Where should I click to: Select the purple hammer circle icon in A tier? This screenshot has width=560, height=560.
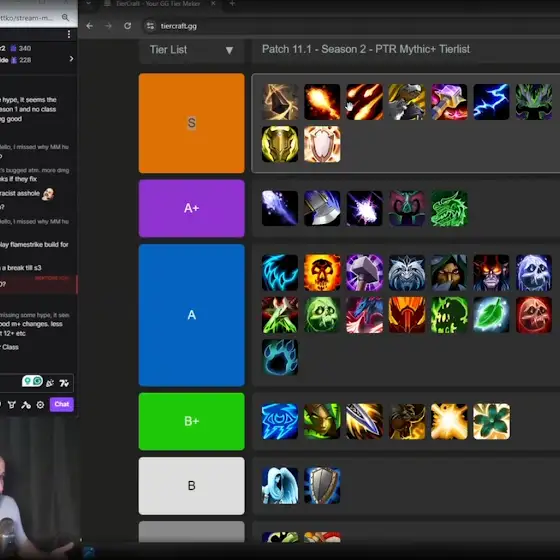click(x=364, y=272)
